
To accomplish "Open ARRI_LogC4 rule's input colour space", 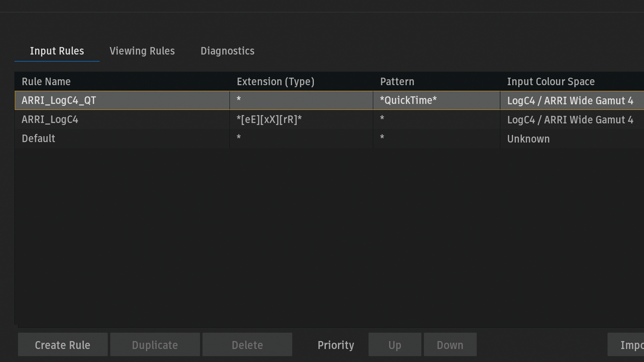I will click(570, 120).
